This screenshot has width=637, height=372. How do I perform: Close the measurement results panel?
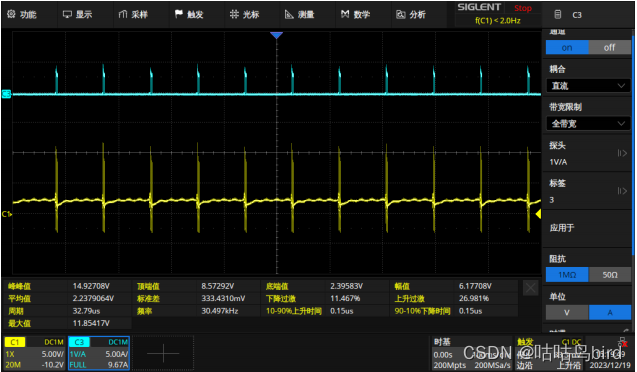[x=530, y=288]
